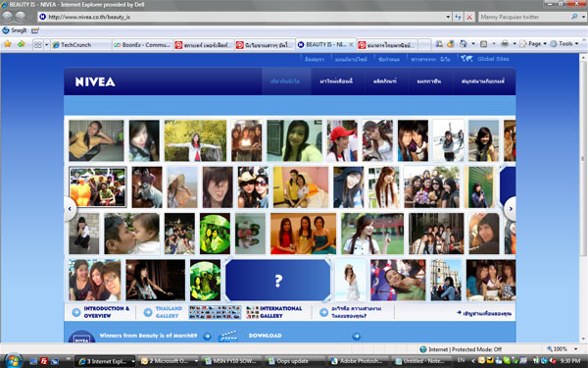Click arrow icon beside Thailand Gallery
The height and width of the screenshot is (368, 588).
pos(148,312)
